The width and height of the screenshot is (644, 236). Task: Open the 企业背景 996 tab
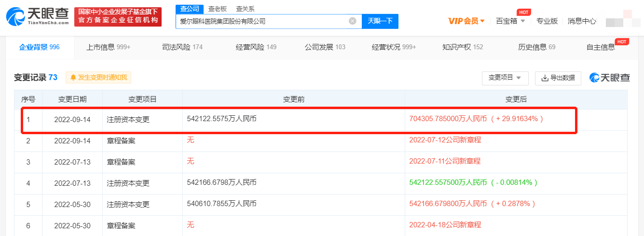tap(40, 47)
